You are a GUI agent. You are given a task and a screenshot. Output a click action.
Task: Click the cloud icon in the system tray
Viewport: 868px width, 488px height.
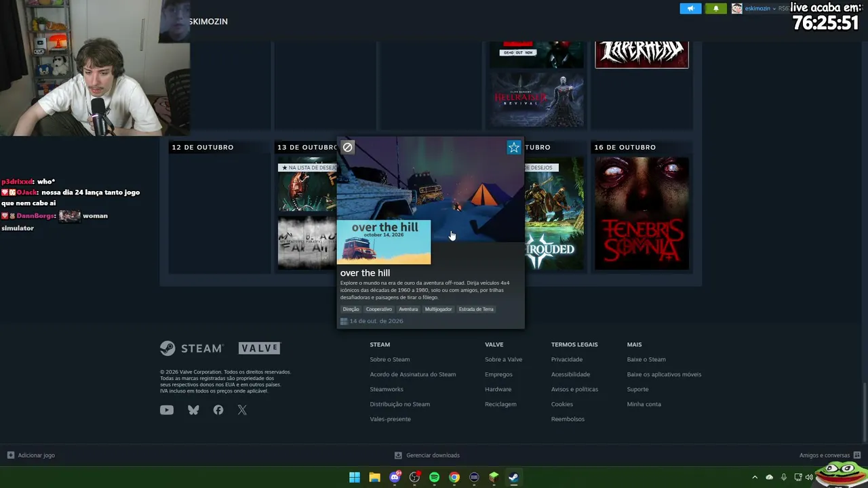point(770,477)
